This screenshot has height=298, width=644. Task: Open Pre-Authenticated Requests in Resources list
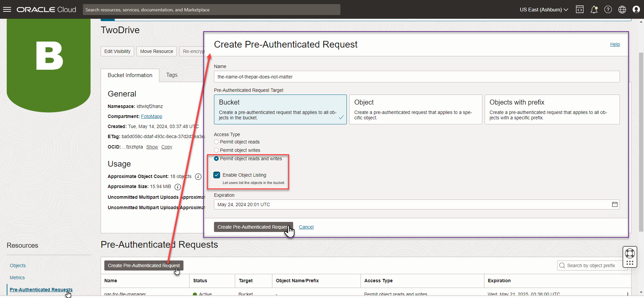[41, 290]
